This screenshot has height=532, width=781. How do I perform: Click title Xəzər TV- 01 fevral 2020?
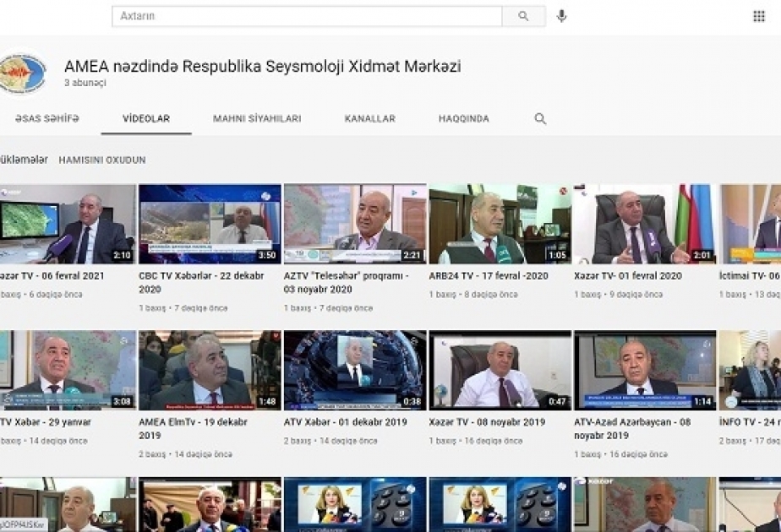click(x=627, y=275)
